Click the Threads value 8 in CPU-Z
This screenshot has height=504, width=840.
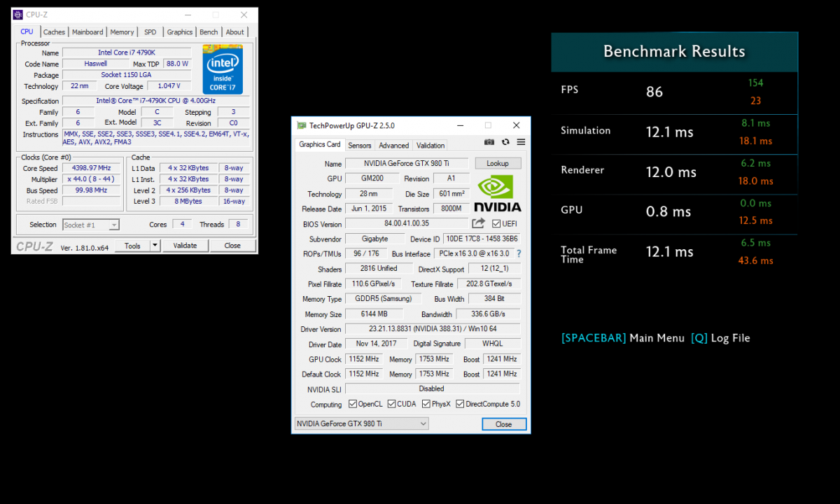[x=238, y=225]
